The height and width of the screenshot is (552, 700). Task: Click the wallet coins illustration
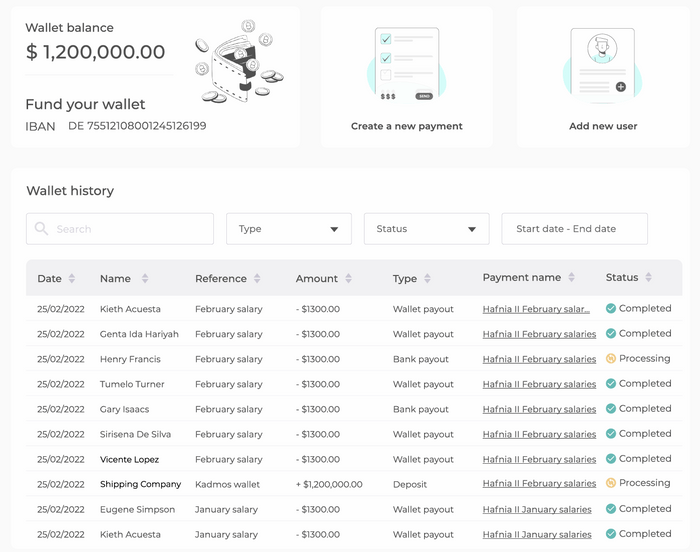(x=239, y=63)
